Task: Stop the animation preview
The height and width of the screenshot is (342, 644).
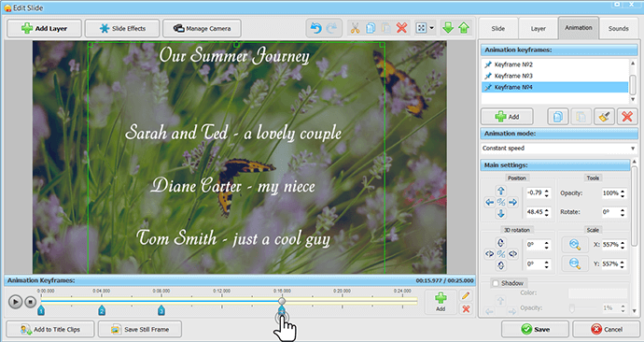Action: point(31,302)
